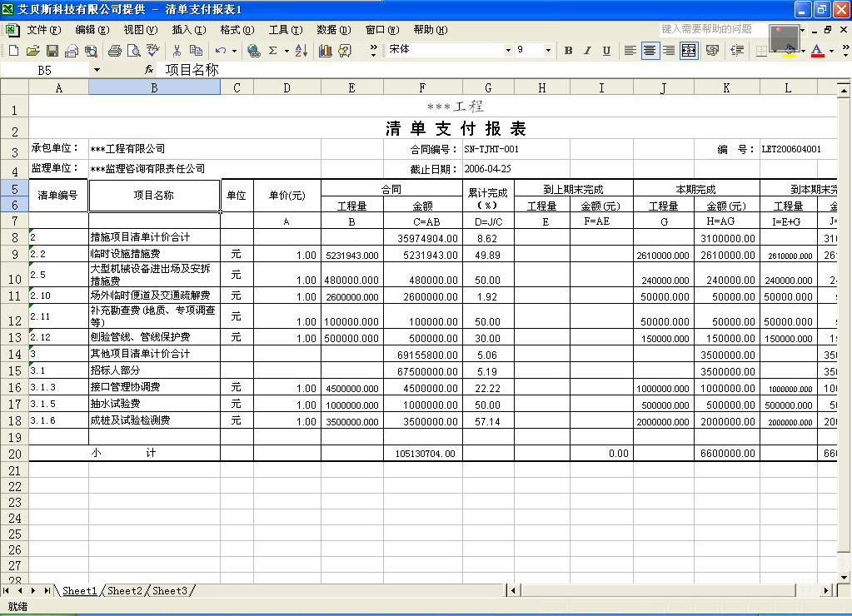Image resolution: width=852 pixels, height=616 pixels.
Task: Expand the undo history dropdown
Action: tap(234, 51)
